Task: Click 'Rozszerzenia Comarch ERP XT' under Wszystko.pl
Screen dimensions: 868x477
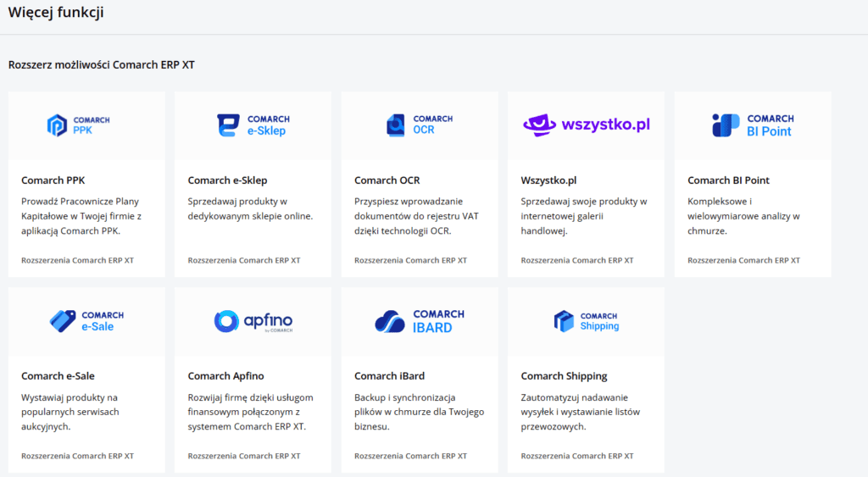Action: pyautogui.click(x=577, y=260)
